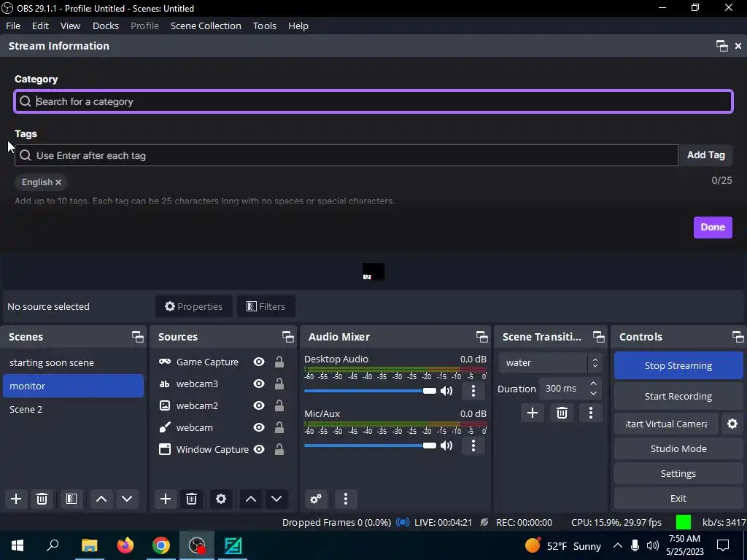This screenshot has height=560, width=747.
Task: Add a scene transition with plus
Action: click(x=532, y=413)
